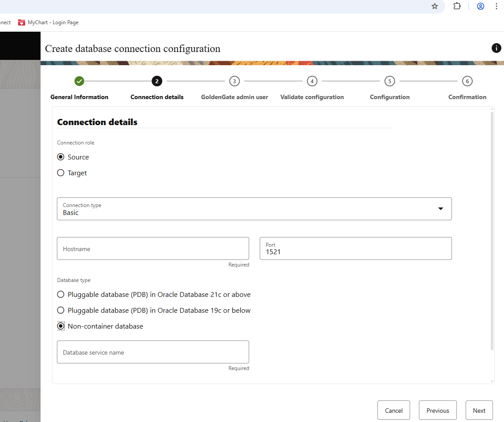Click step 3 GoldenGate admin user circle
The height and width of the screenshot is (422, 504).
click(x=234, y=81)
